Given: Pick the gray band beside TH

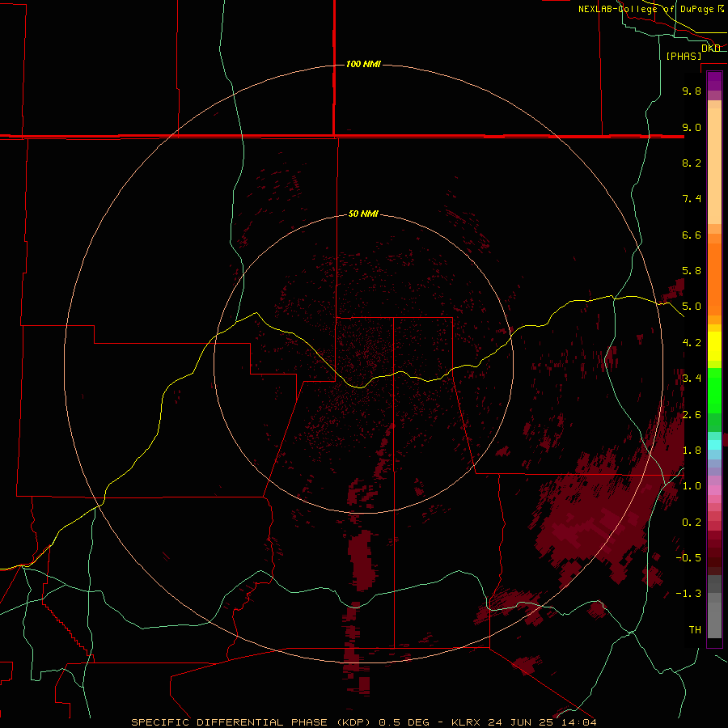Looking at the screenshot, I should 714,620.
